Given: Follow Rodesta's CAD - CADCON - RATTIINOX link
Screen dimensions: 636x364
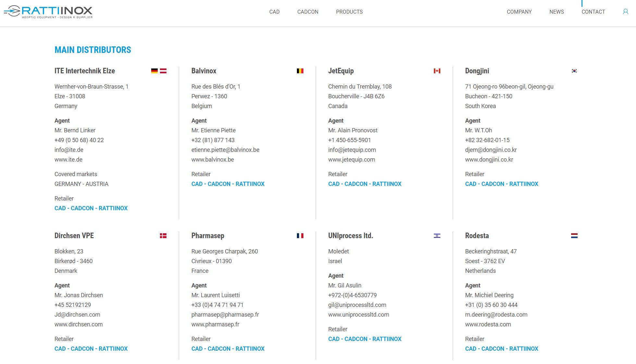Looking at the screenshot, I should click(502, 349).
